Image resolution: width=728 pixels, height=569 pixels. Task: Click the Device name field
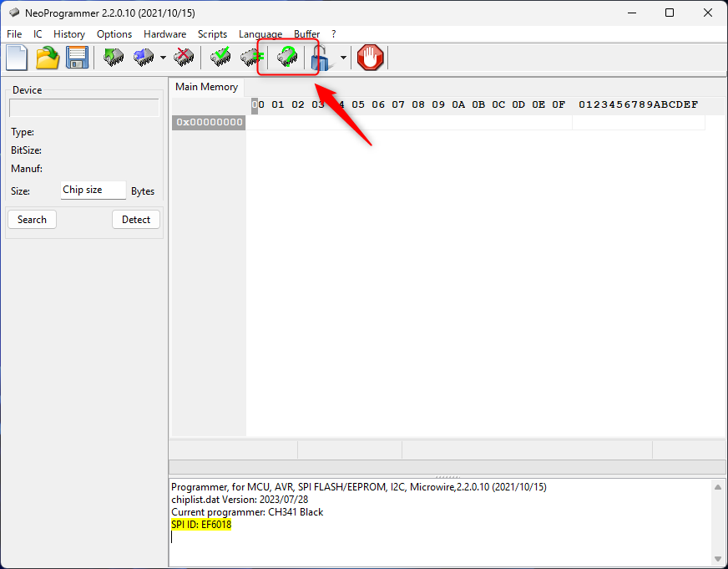83,108
